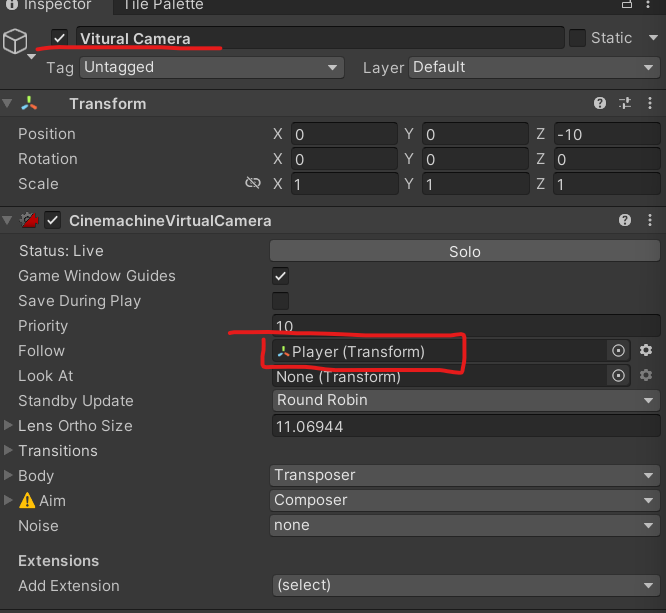Viewport: 666px width, 613px height.
Task: Open the Tag dropdown showing Untagged
Action: (x=210, y=67)
